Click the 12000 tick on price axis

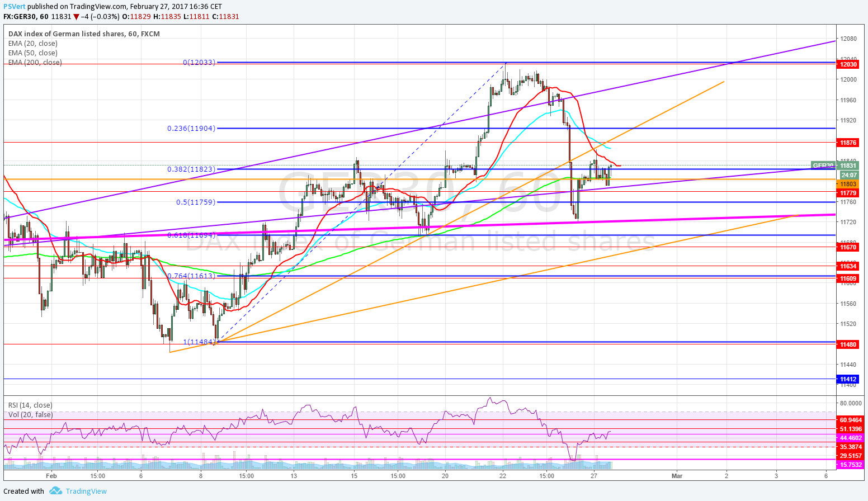(848, 79)
